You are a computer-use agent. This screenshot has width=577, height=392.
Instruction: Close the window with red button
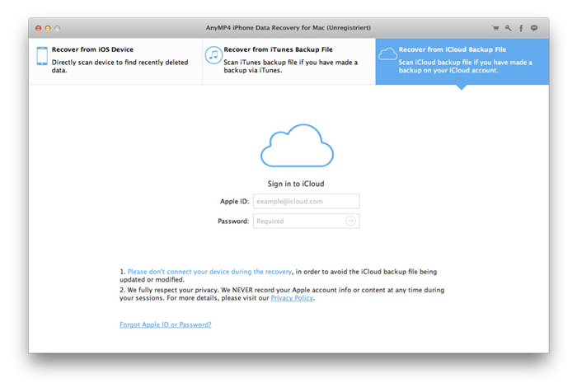38,28
